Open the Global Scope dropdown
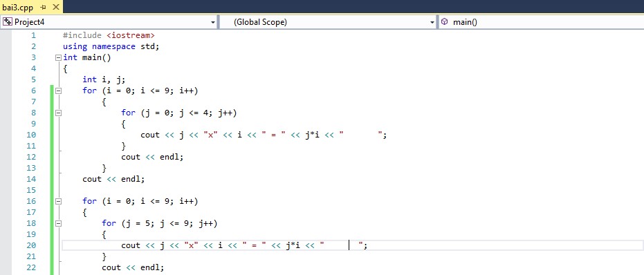 [328, 22]
